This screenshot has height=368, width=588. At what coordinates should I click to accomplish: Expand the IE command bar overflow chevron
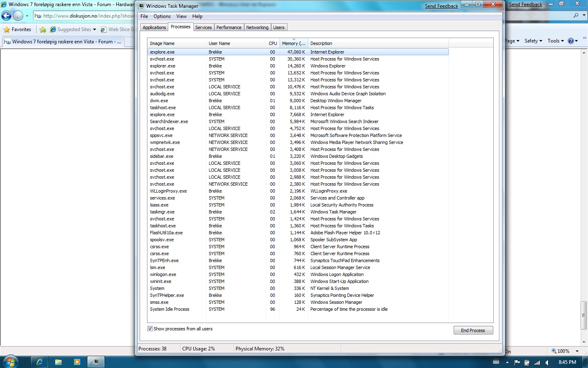pos(585,38)
